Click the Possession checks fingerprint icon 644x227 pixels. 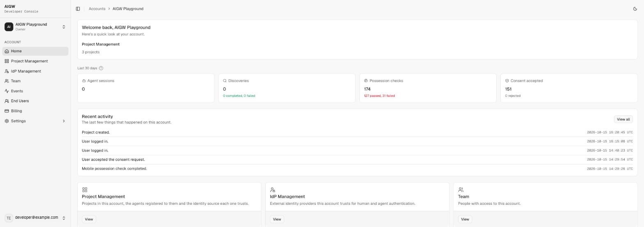[x=366, y=81]
